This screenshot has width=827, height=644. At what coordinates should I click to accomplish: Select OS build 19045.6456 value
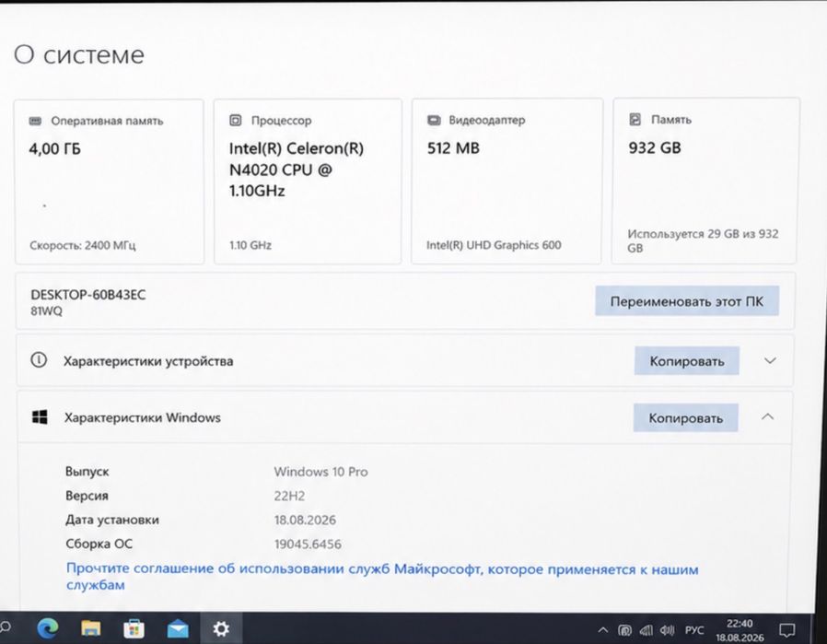pyautogui.click(x=308, y=544)
